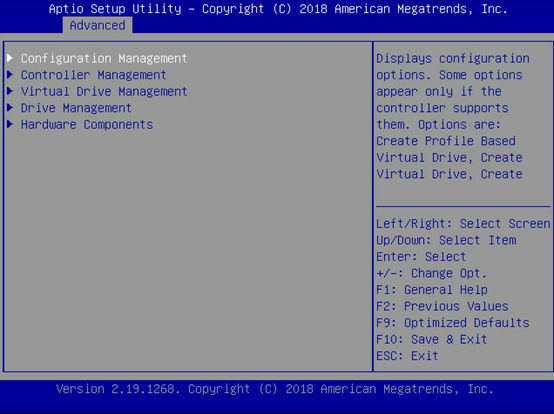Click the ESC: Exit hint text
554x414 pixels.
[407, 356]
